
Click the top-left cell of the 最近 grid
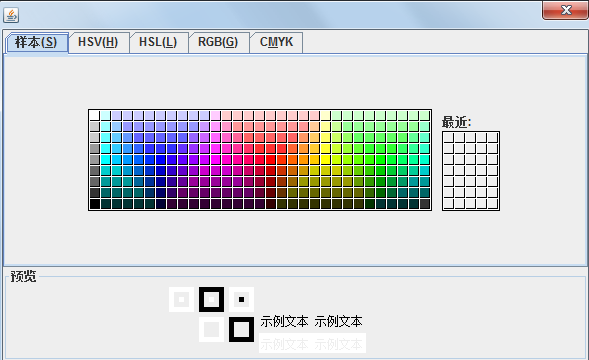[449, 138]
